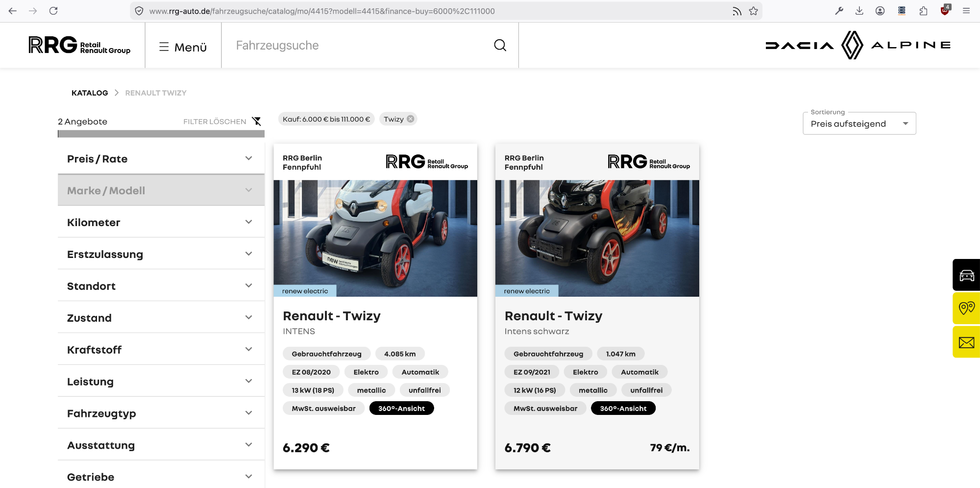
Task: Click the Kauf price range filter chip
Action: [326, 119]
